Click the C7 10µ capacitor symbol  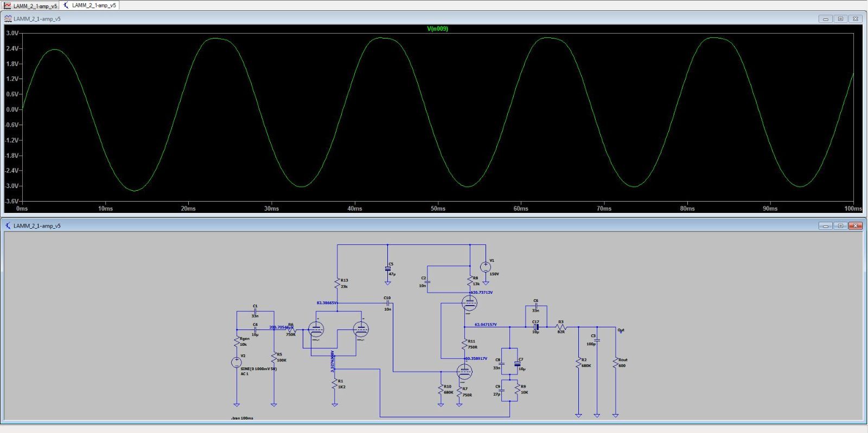coord(517,364)
